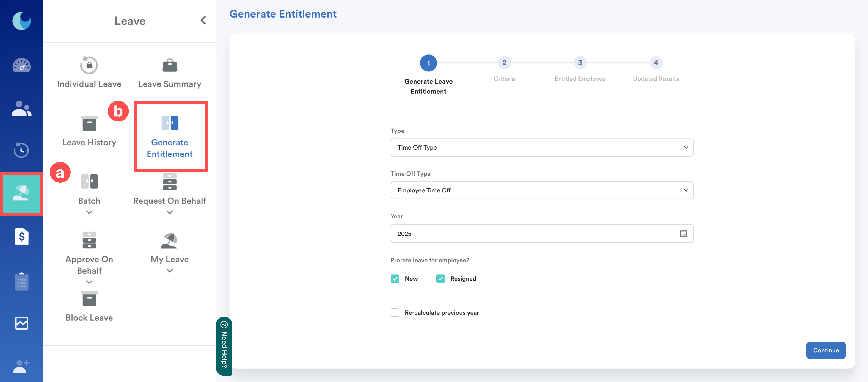Open the reports chart icon in sidebar
868x382 pixels.
(x=21, y=323)
